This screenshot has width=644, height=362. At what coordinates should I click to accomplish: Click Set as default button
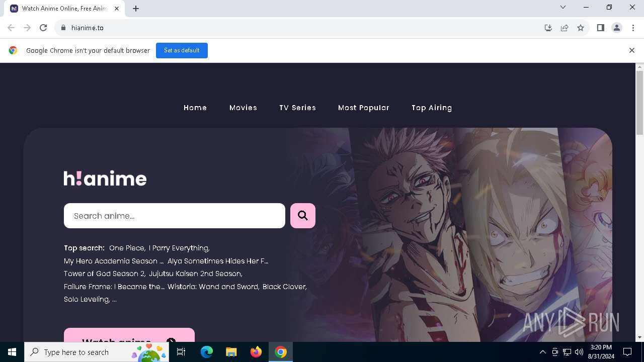(x=182, y=50)
